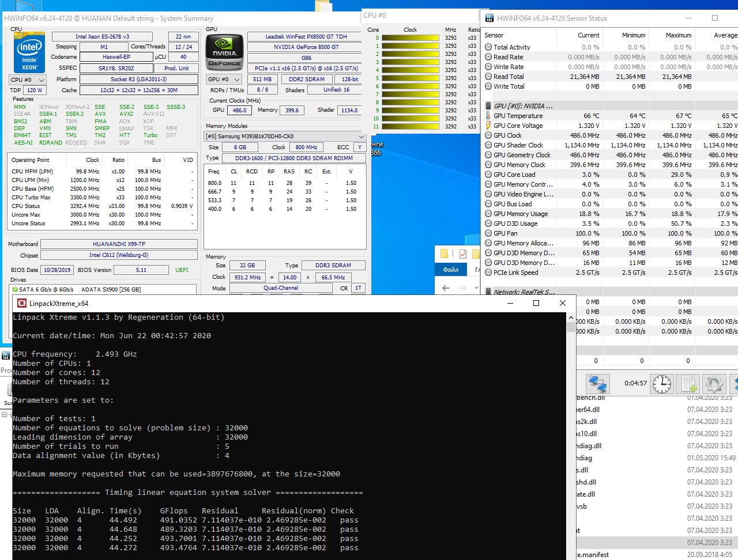The height and width of the screenshot is (560, 738).
Task: Click the clock icon beside Read Rate
Action: tap(488, 57)
